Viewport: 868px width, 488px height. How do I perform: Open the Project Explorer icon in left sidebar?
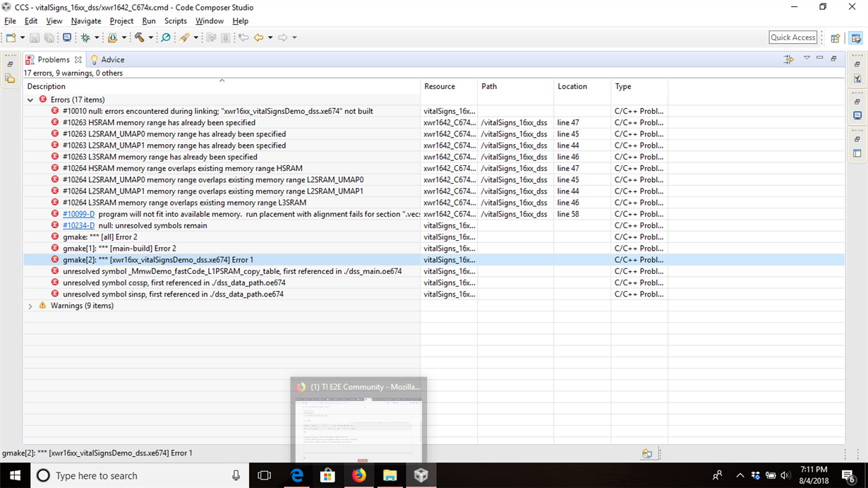click(10, 78)
